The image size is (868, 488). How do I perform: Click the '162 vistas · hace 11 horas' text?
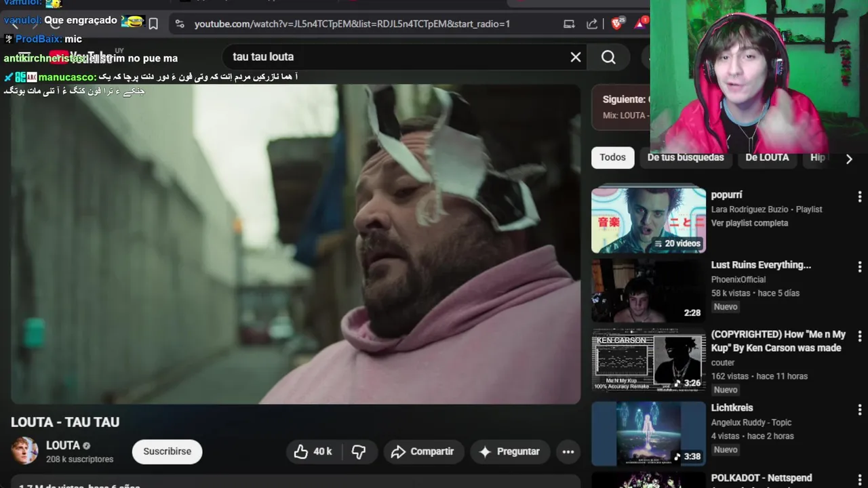click(759, 376)
